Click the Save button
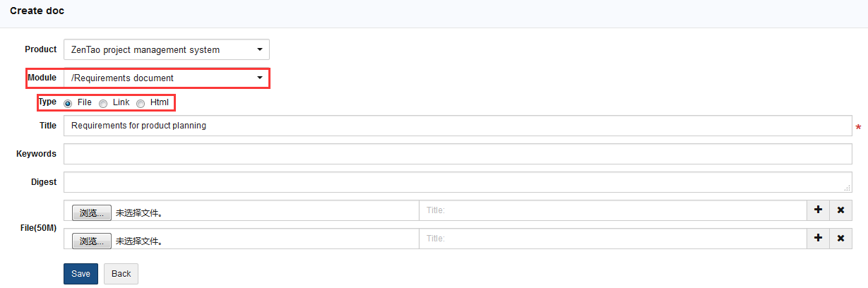The image size is (868, 288). tap(81, 274)
